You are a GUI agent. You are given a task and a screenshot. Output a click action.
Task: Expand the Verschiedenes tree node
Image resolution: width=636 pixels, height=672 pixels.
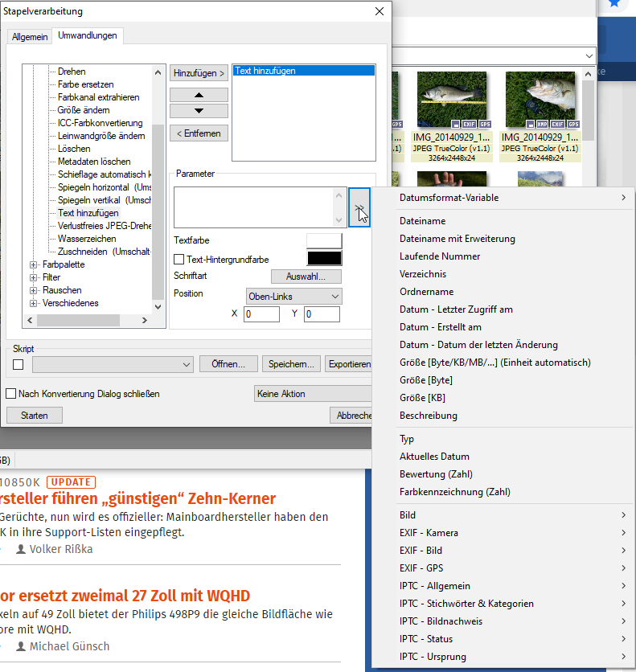point(33,303)
